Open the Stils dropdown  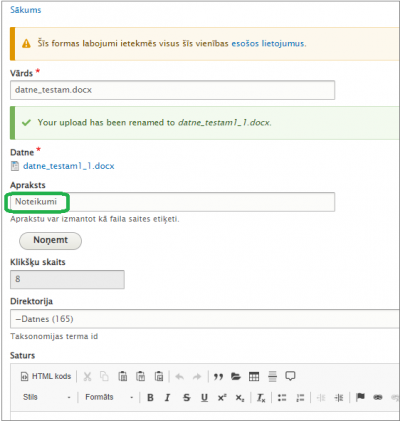coord(46,397)
